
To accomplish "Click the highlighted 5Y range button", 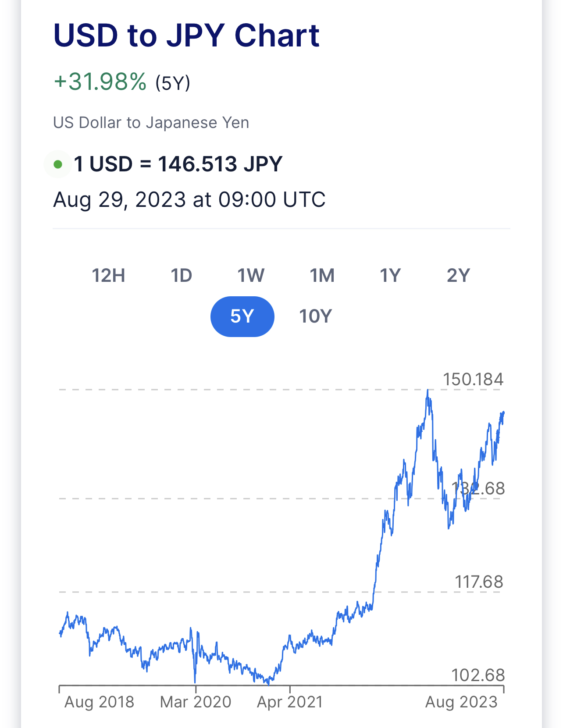I will (242, 316).
